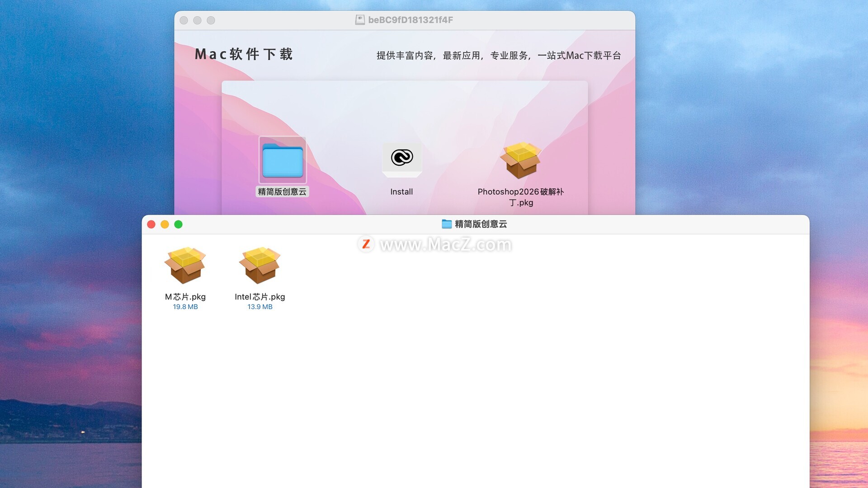The width and height of the screenshot is (868, 488).
Task: Click the folder proxy icon in title bar
Action: pyautogui.click(x=447, y=224)
